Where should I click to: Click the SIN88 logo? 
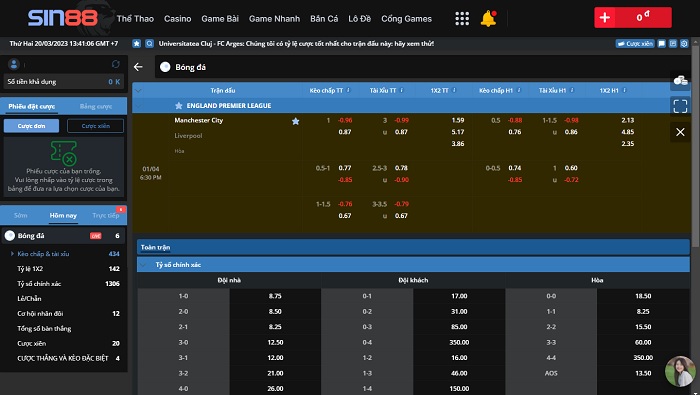62,18
